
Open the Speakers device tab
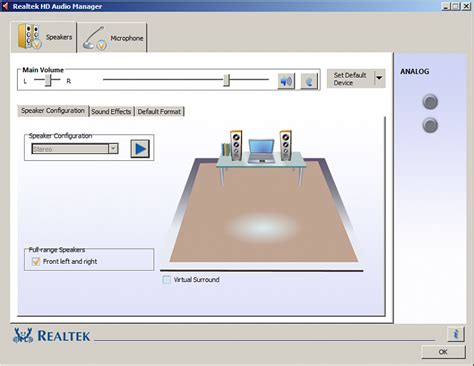[x=44, y=37]
